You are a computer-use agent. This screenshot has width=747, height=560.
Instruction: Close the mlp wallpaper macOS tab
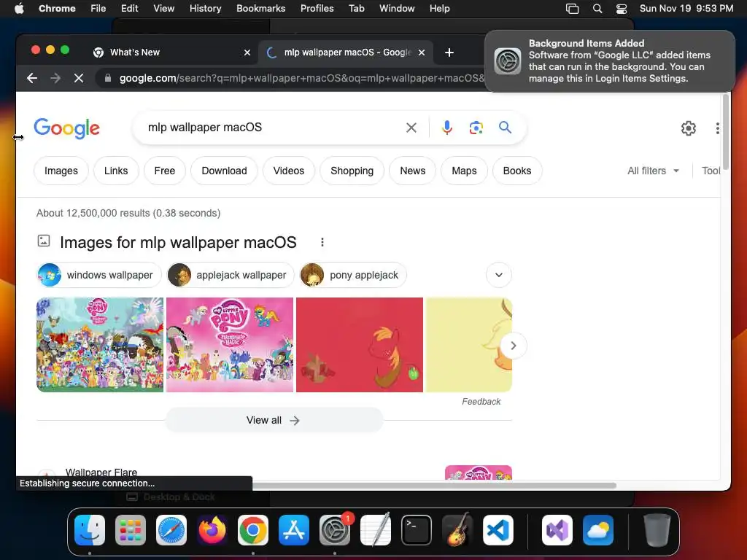(x=421, y=52)
